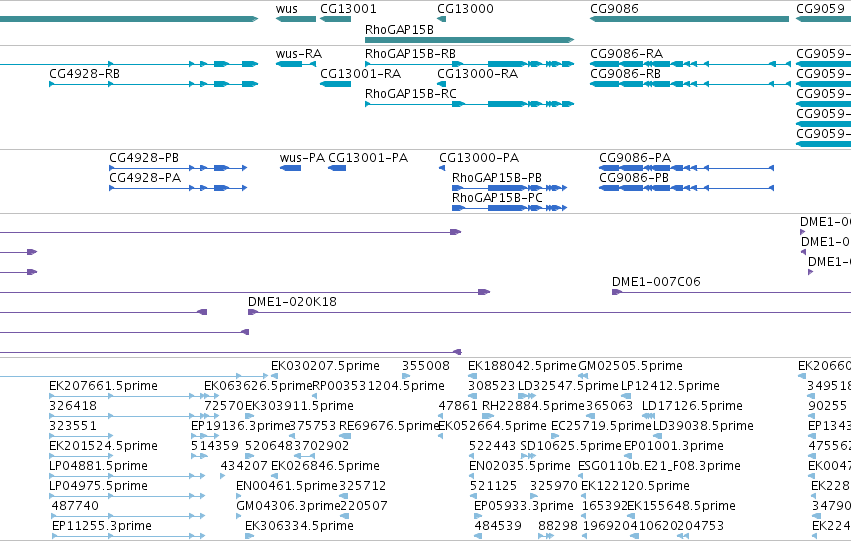Select EST EK188042.5prime
The width and height of the screenshot is (851, 541).
[x=522, y=366]
